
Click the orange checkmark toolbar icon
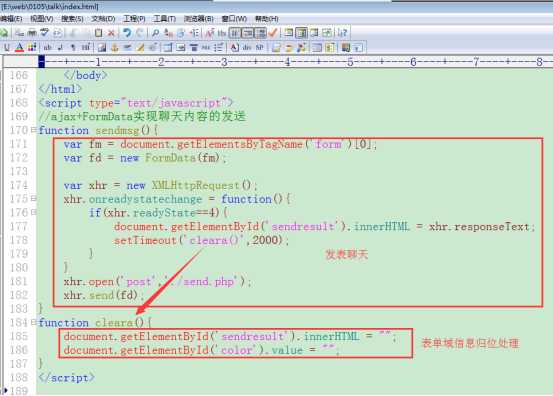(273, 33)
